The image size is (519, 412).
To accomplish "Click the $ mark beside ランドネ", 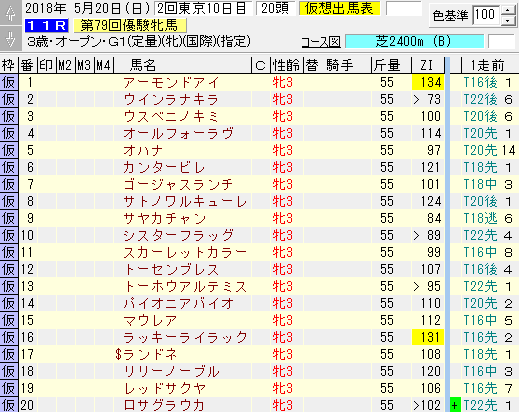I will tap(118, 354).
